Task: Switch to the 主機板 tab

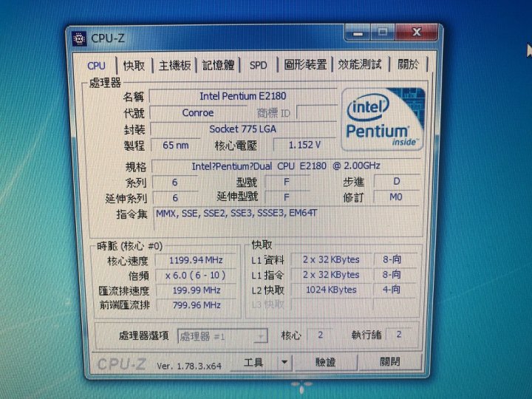Action: 174,65
